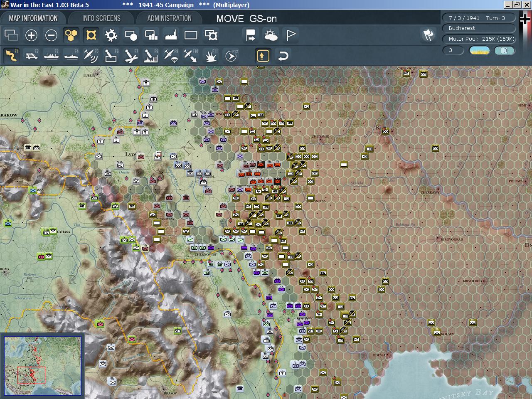Image resolution: width=532 pixels, height=399 pixels.
Task: Click the flag with arrow icon
Action: [x=251, y=35]
